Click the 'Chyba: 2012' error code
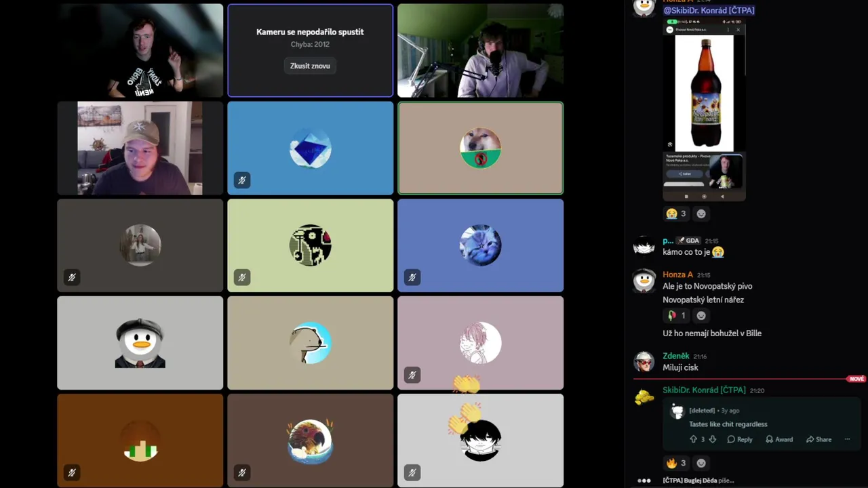This screenshot has width=868, height=488. (310, 44)
